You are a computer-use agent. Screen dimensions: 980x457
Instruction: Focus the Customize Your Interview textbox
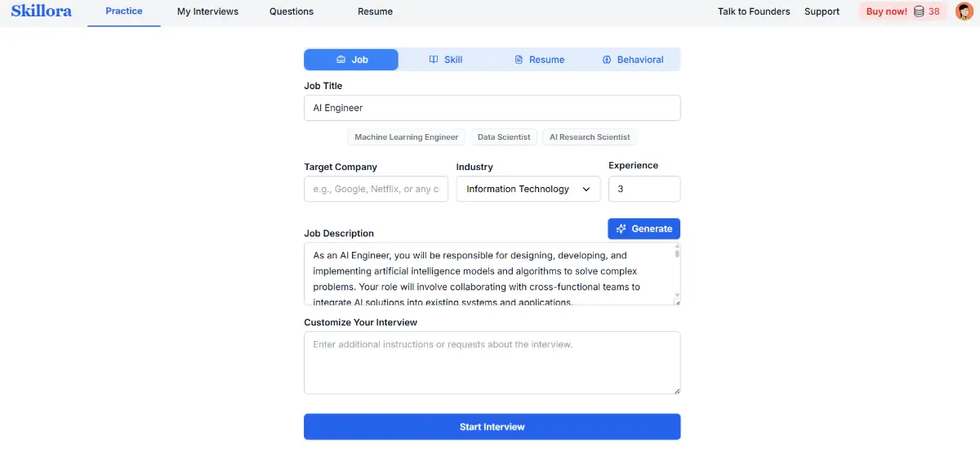[x=492, y=362]
